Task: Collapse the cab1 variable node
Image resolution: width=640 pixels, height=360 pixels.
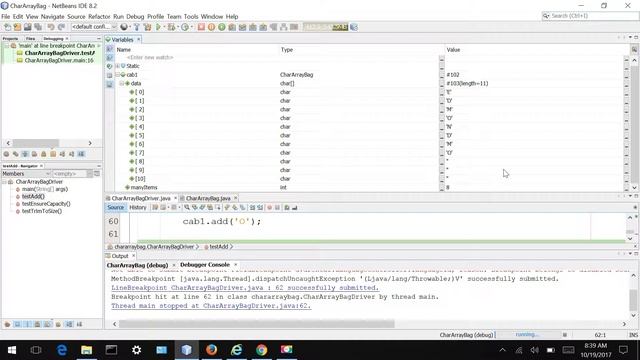Action: (x=118, y=75)
